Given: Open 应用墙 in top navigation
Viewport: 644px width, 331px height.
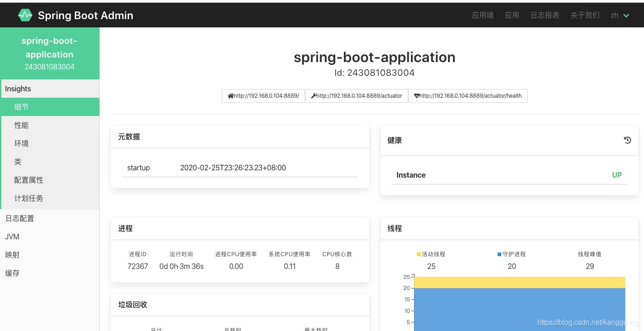Looking at the screenshot, I should [483, 15].
